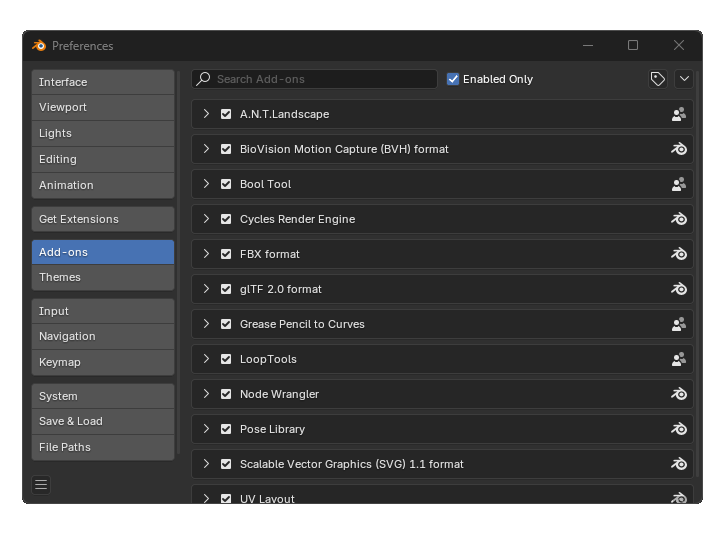
Task: Expand the LoopTools add-on details
Action: click(x=206, y=359)
